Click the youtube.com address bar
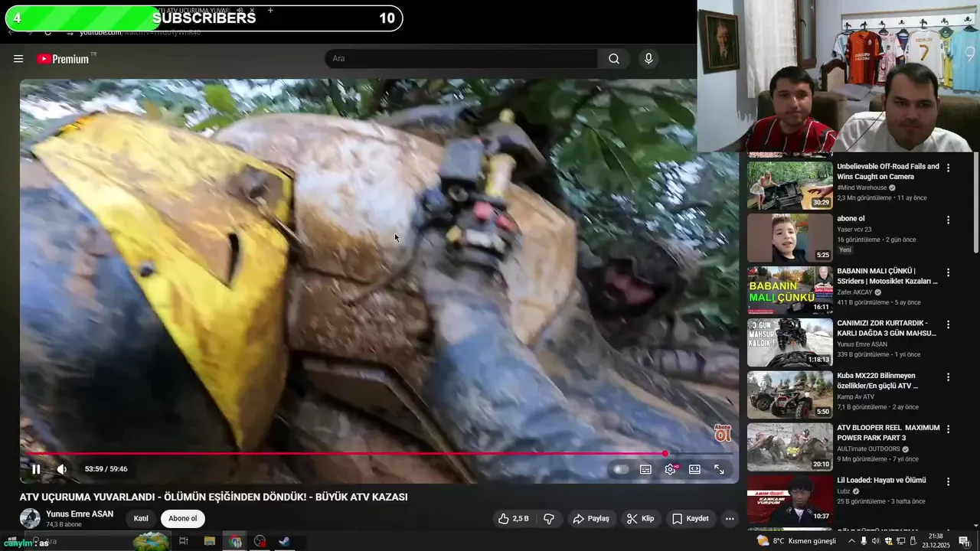980x551 pixels. point(140,33)
